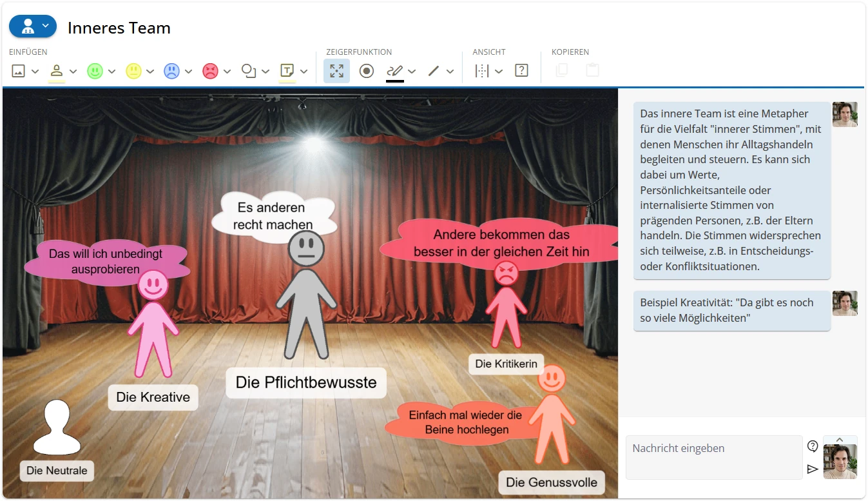Toggle the spotlight circle pointer
The height and width of the screenshot is (501, 868).
tap(367, 71)
